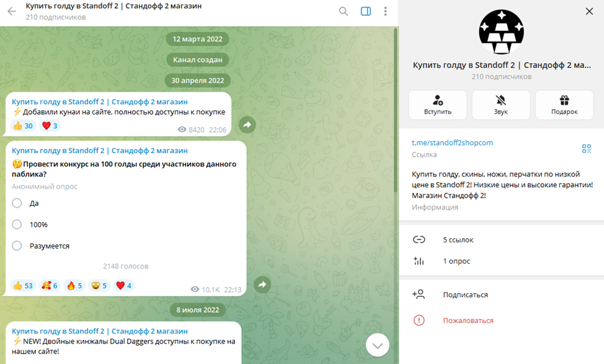Add heart reaction showing 4
Screen dimensions: 604x364
pyautogui.click(x=123, y=286)
